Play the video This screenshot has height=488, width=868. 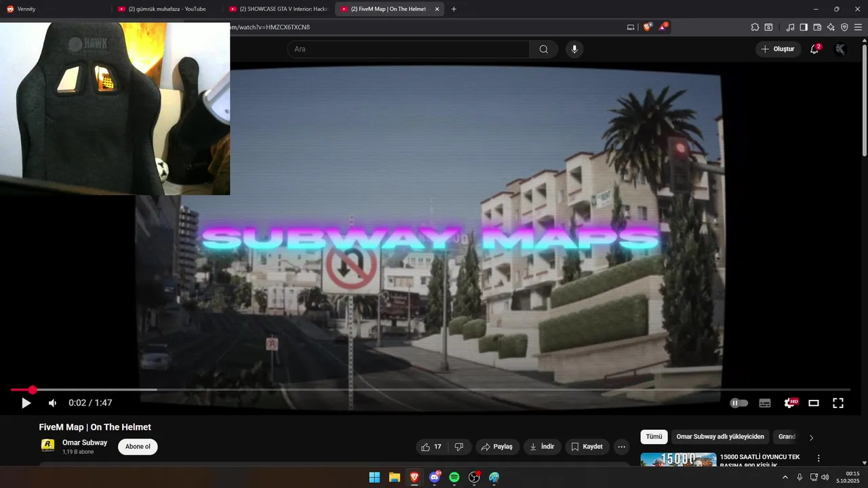pos(26,403)
